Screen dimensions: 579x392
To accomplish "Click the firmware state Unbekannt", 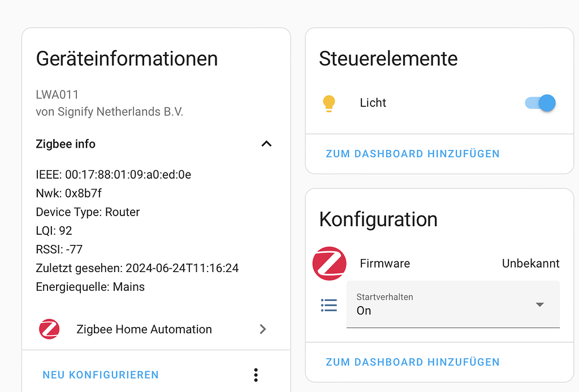I will 530,264.
